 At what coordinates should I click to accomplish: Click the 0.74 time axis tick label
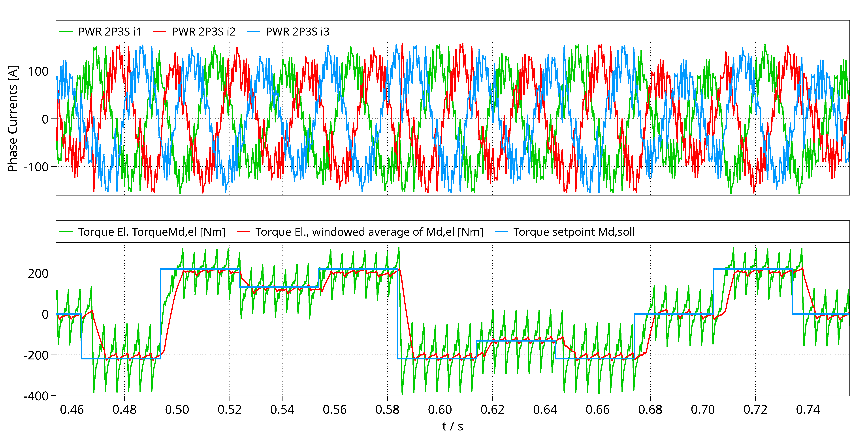coord(808,410)
